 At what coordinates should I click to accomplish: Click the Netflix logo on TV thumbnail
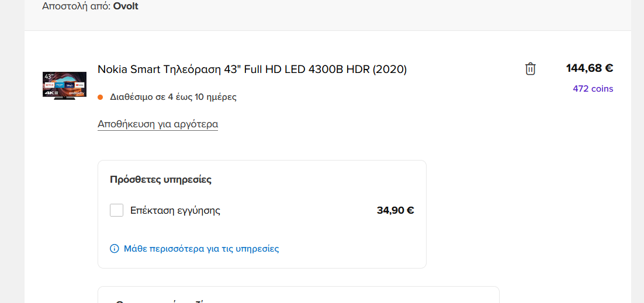point(49,86)
